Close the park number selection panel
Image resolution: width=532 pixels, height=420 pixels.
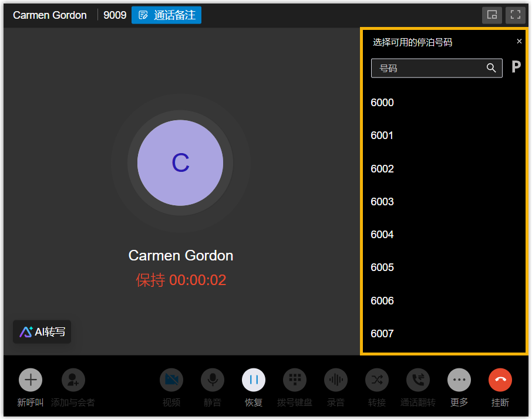(x=519, y=42)
